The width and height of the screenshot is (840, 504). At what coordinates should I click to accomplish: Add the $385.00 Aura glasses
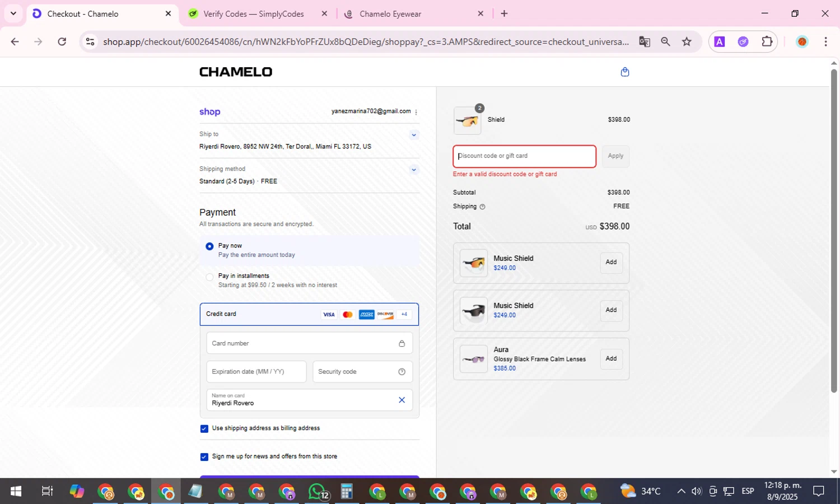(611, 358)
